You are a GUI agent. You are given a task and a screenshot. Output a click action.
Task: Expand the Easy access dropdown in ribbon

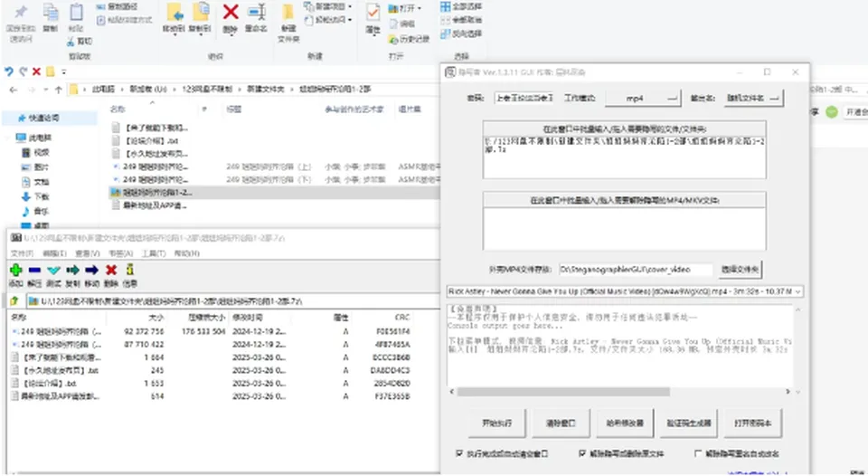click(350, 20)
